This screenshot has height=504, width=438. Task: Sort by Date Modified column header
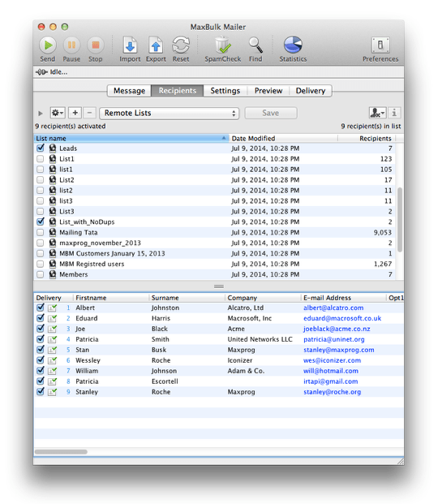tap(283, 139)
